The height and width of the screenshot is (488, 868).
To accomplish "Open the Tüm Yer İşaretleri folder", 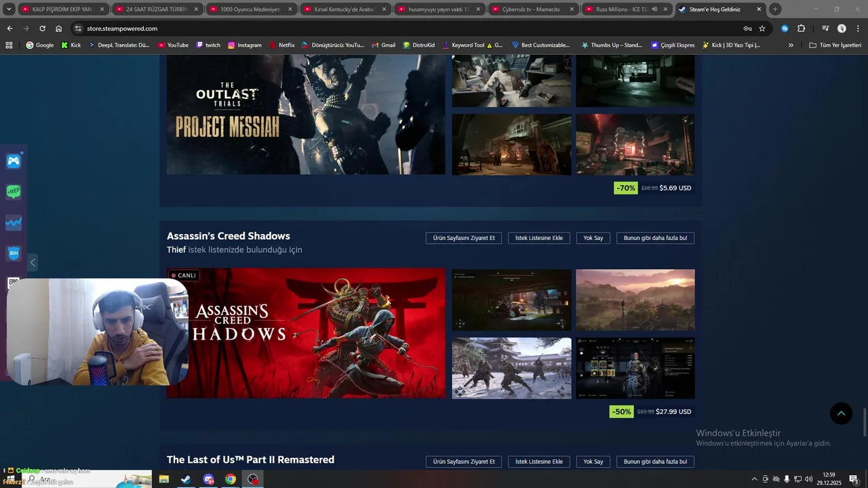I will click(x=835, y=45).
